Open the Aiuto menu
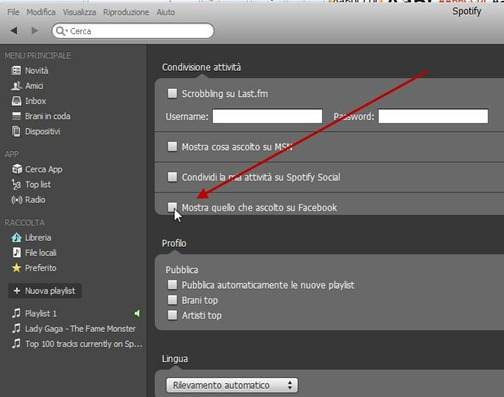 166,12
